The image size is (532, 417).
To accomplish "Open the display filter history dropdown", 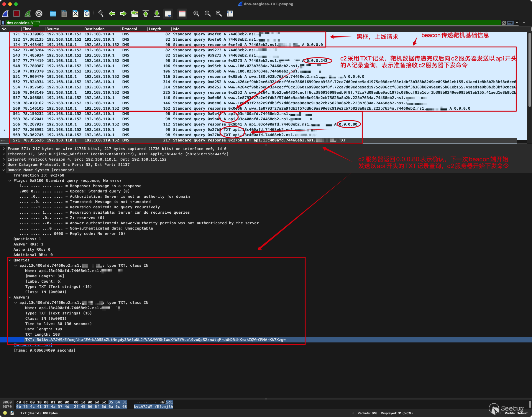I will coord(517,23).
